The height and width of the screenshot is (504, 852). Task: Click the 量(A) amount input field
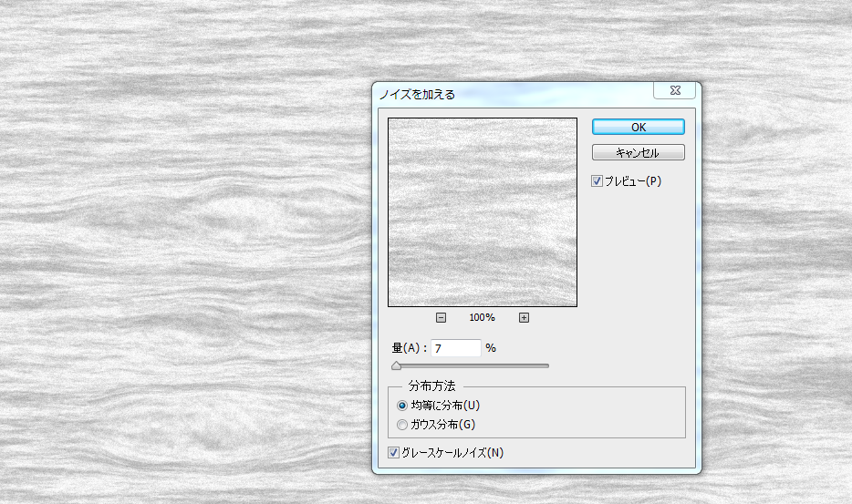(x=455, y=348)
